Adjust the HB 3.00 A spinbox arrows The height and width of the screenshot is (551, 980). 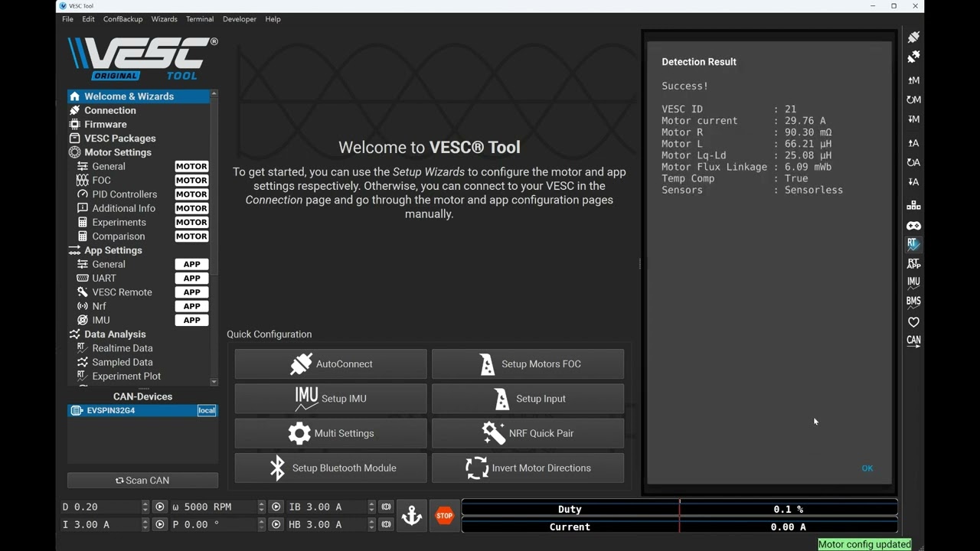372,524
